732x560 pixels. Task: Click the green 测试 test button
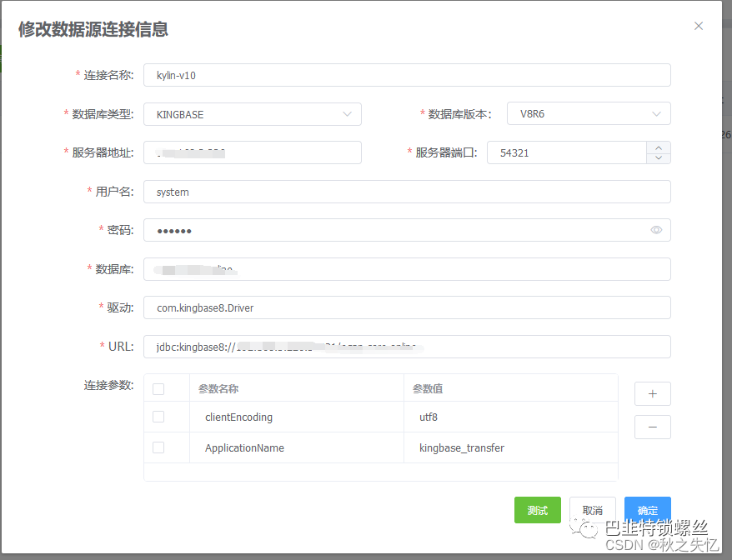pyautogui.click(x=537, y=510)
